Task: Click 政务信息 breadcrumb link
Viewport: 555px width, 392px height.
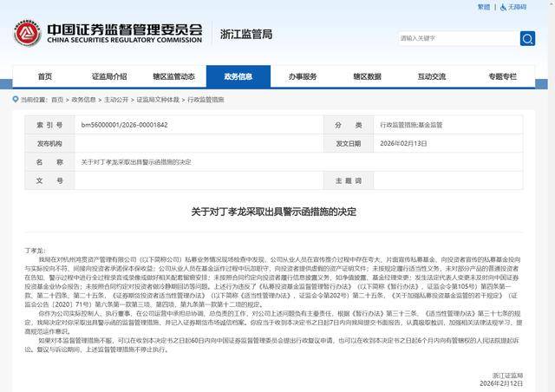Action: point(84,100)
